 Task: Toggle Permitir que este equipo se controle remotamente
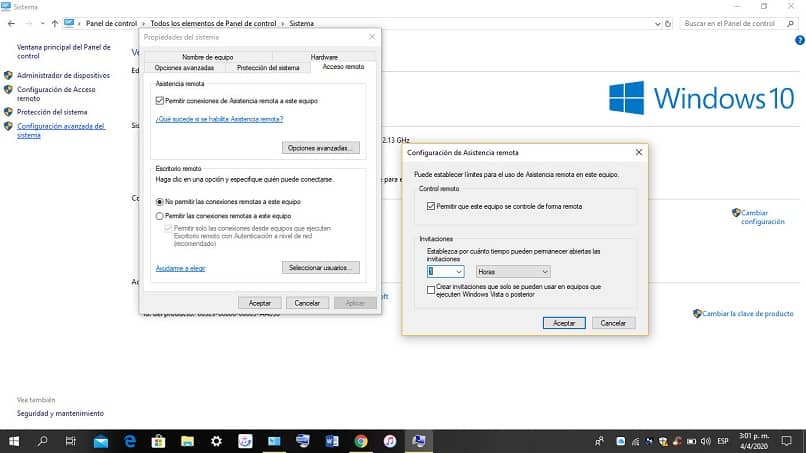[x=431, y=206]
